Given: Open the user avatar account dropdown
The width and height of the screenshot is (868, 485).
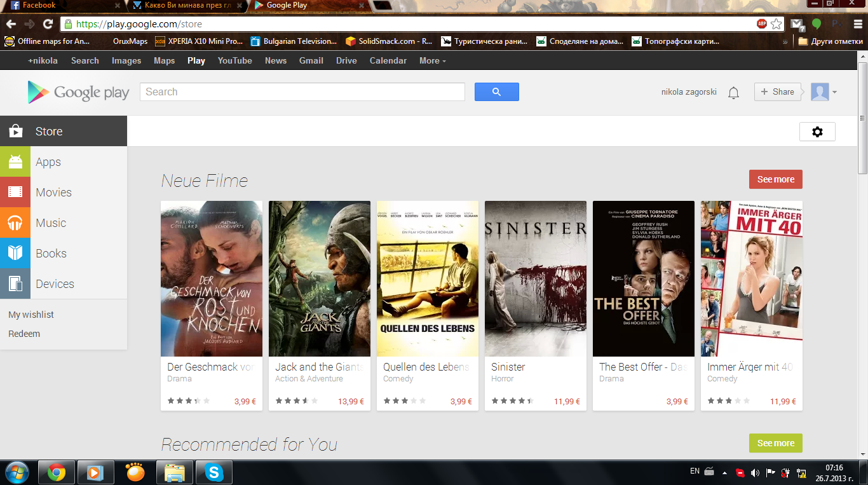Looking at the screenshot, I should pos(824,92).
